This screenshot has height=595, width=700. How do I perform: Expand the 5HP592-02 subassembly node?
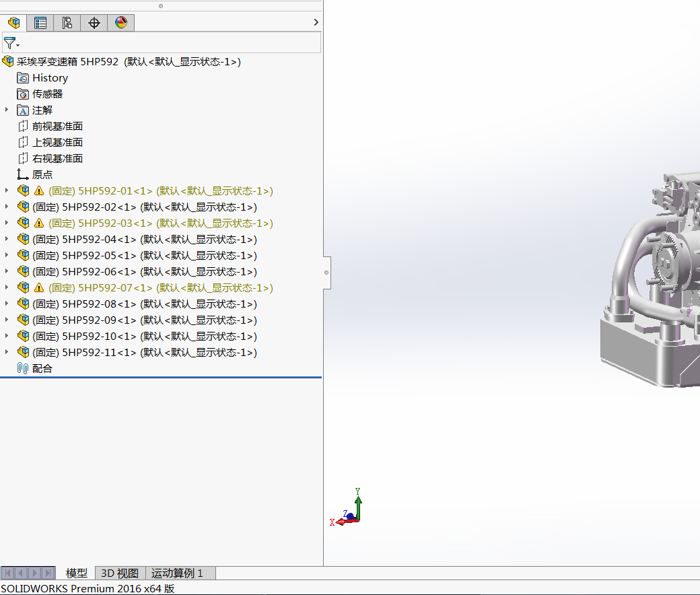[6, 206]
